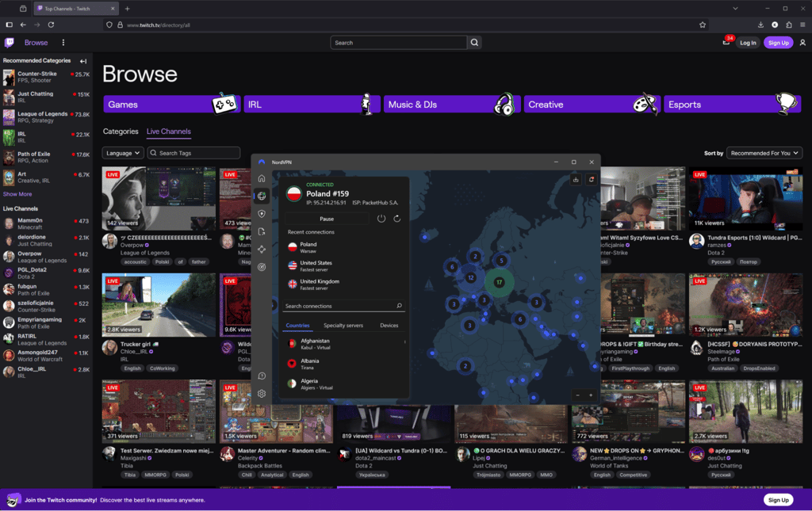The image size is (812, 511).
Task: Open Esports category banner
Action: point(732,105)
